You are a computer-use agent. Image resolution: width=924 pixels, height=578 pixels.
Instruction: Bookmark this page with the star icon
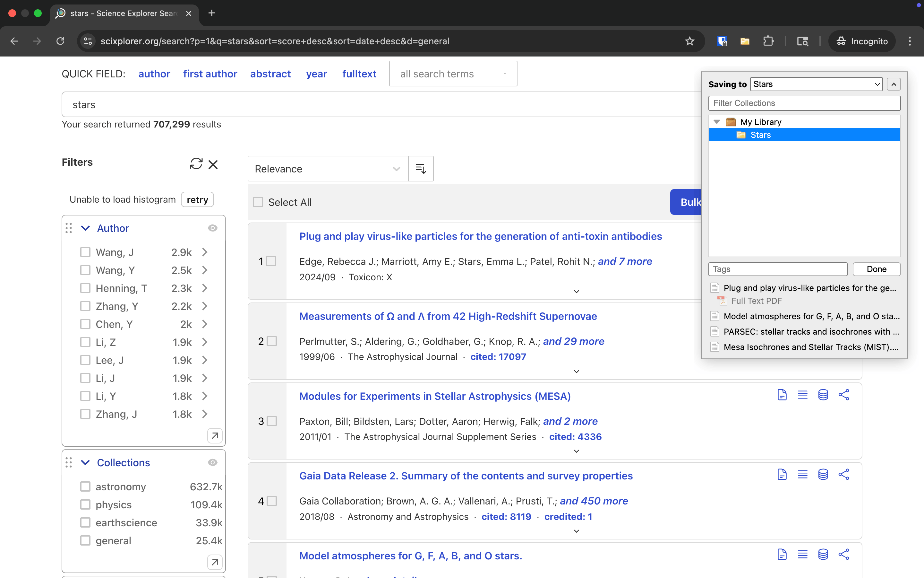click(689, 41)
